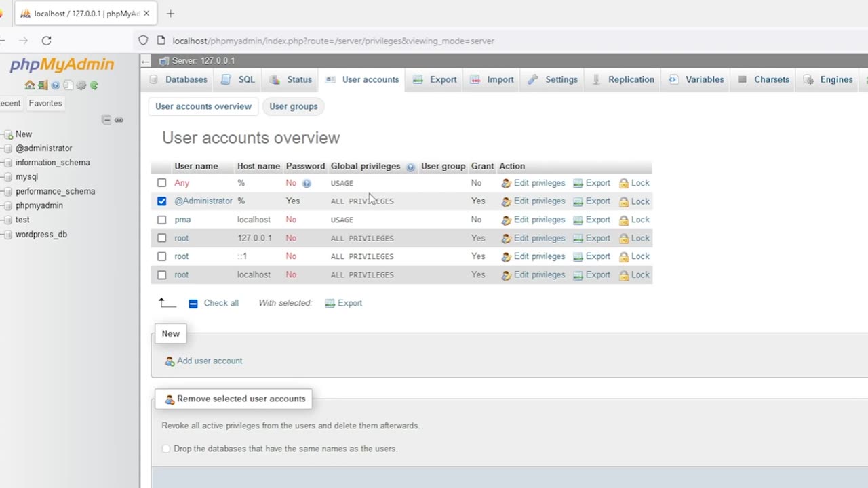Click Check all link
The height and width of the screenshot is (488, 868).
tap(221, 303)
